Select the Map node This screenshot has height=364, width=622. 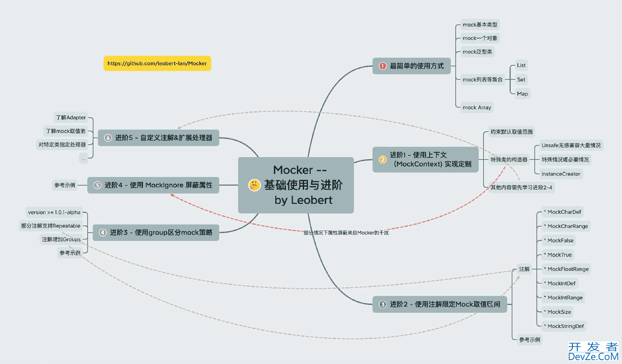[522, 93]
